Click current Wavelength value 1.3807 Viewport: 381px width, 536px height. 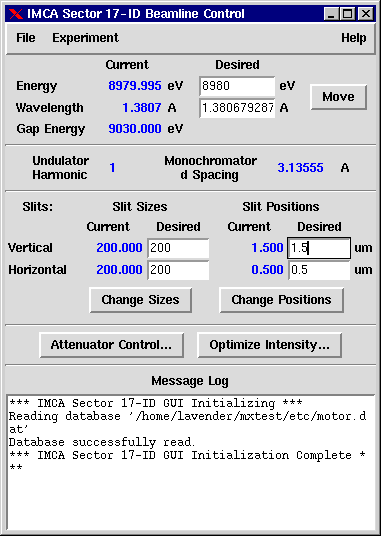click(142, 108)
